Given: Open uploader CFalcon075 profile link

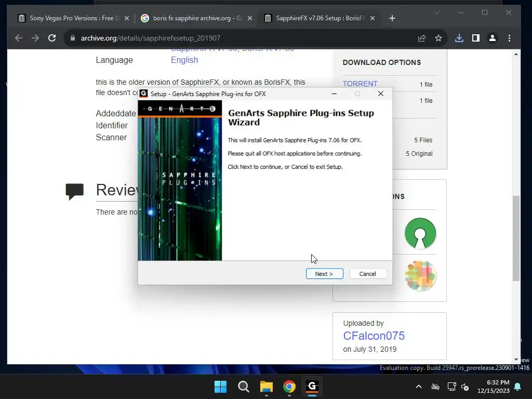Looking at the screenshot, I should tap(374, 336).
